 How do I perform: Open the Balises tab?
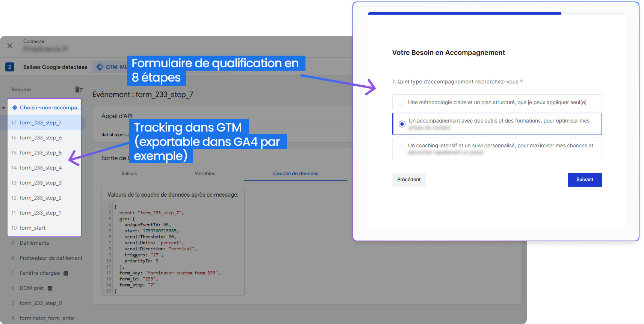[129, 174]
